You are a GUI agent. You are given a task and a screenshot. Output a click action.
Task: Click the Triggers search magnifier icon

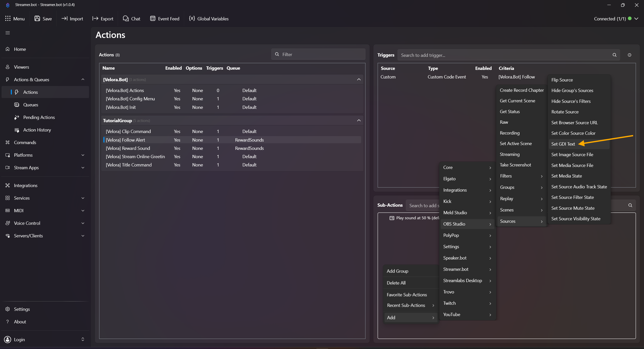pyautogui.click(x=614, y=55)
